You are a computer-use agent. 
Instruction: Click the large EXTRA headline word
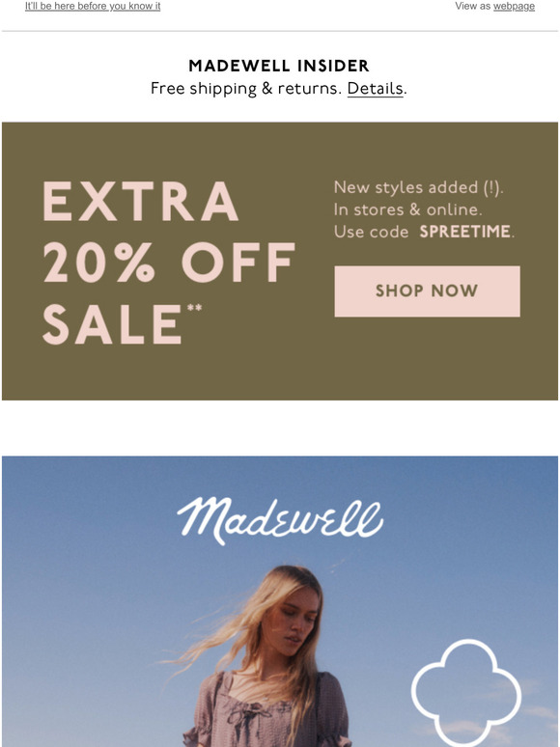141,201
